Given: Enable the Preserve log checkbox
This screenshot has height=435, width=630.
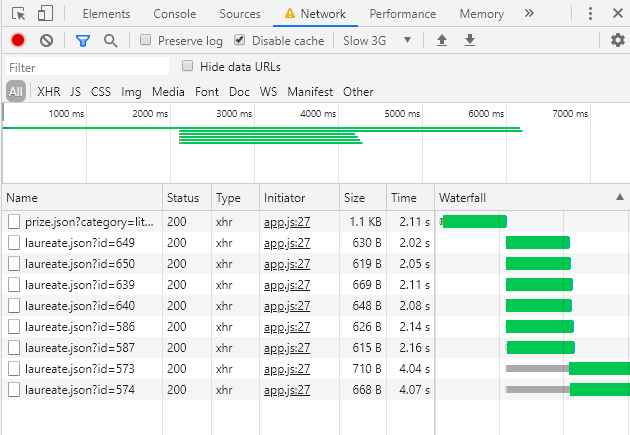Looking at the screenshot, I should 146,41.
